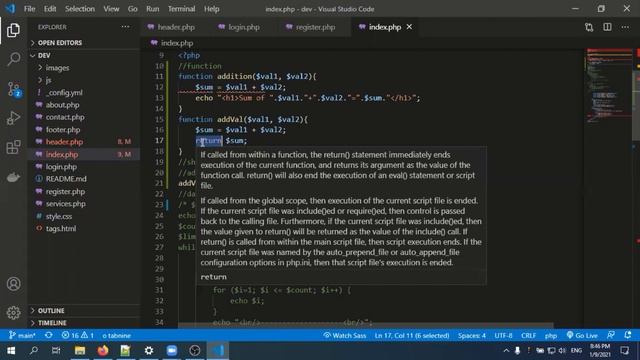Open editor More Actions ellipsis
Image resolution: width=640 pixels, height=360 pixels.
click(625, 27)
